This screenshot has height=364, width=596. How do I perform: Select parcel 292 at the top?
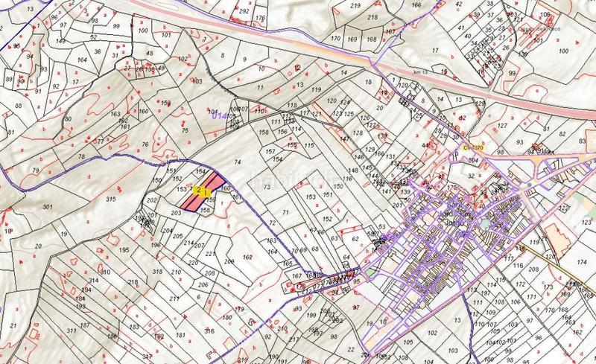tap(243, 13)
